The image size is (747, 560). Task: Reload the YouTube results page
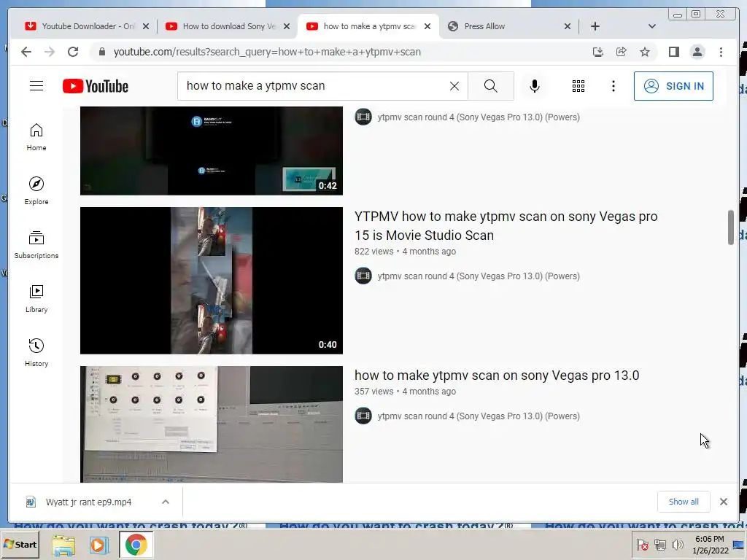pos(73,52)
